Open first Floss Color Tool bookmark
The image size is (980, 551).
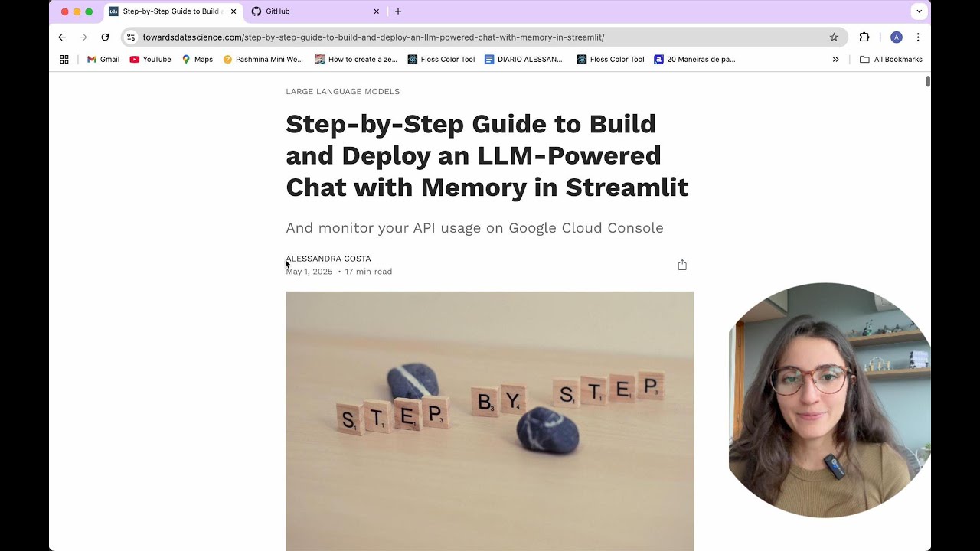click(x=441, y=59)
